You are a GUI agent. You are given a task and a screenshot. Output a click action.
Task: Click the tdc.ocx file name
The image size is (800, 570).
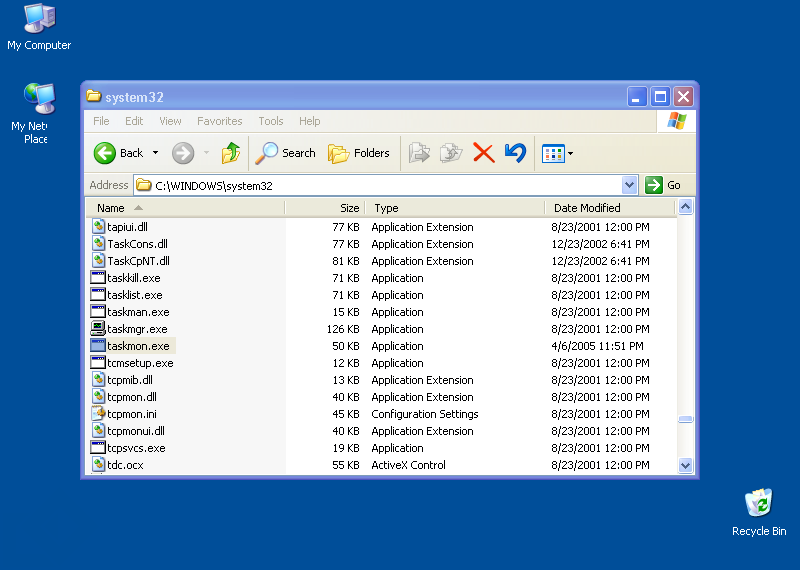tap(126, 465)
